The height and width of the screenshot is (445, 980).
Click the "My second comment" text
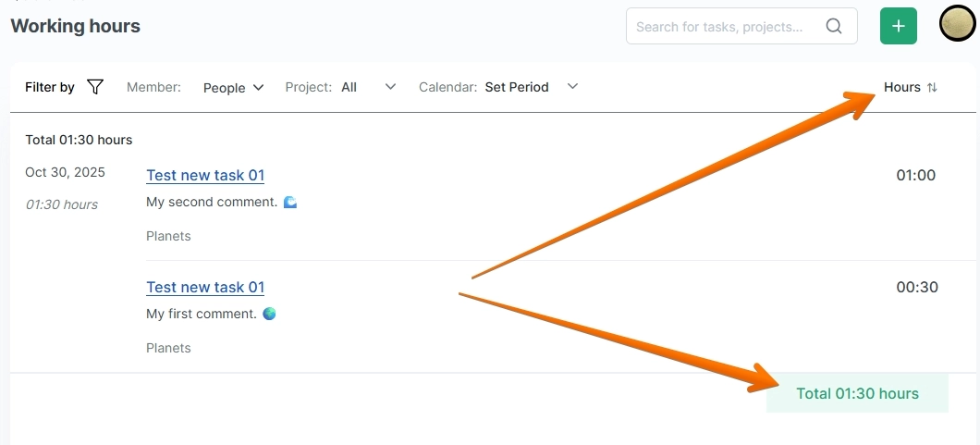pos(212,202)
